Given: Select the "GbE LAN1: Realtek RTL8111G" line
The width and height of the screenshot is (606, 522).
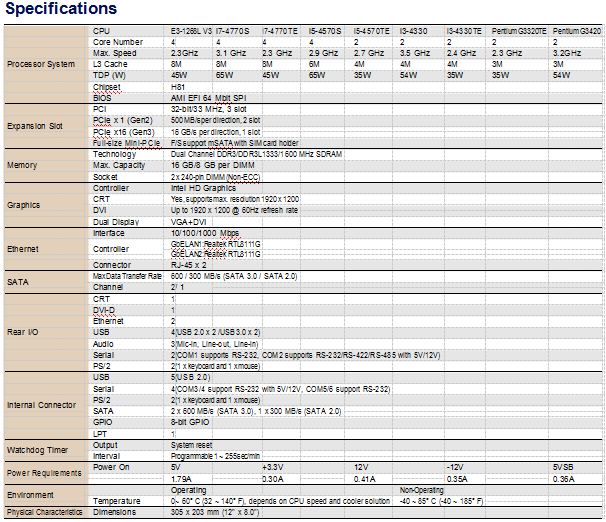Looking at the screenshot, I should coord(216,244).
